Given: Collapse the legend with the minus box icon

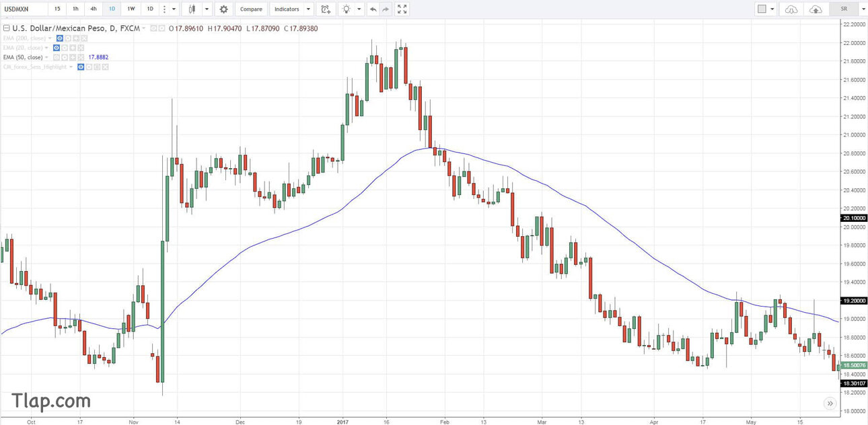Looking at the screenshot, I should click(6, 28).
